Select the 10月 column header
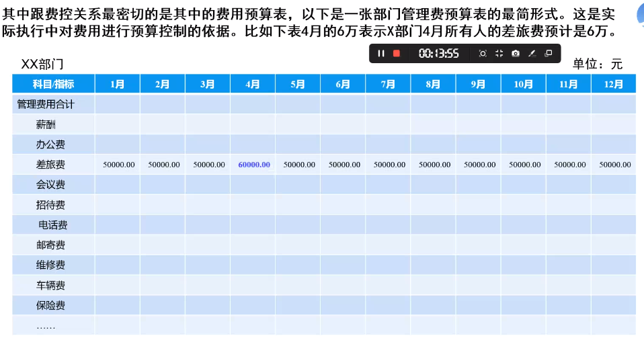The height and width of the screenshot is (342, 644). pos(523,84)
